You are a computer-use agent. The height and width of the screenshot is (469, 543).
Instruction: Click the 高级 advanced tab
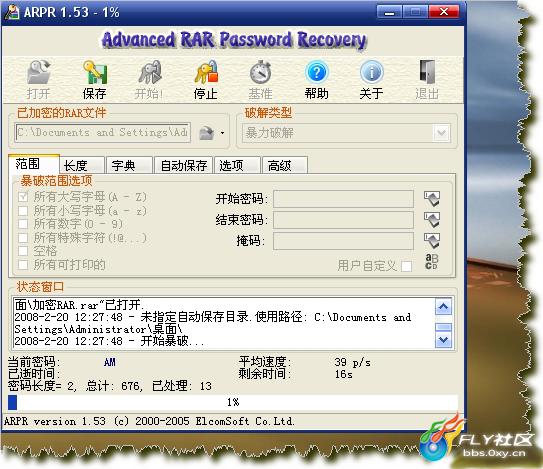[x=284, y=166]
